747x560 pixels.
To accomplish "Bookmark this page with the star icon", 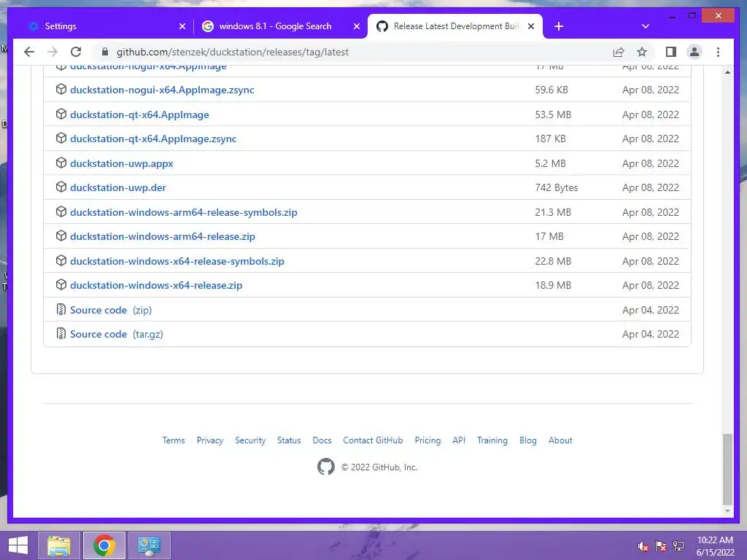I will (x=642, y=52).
